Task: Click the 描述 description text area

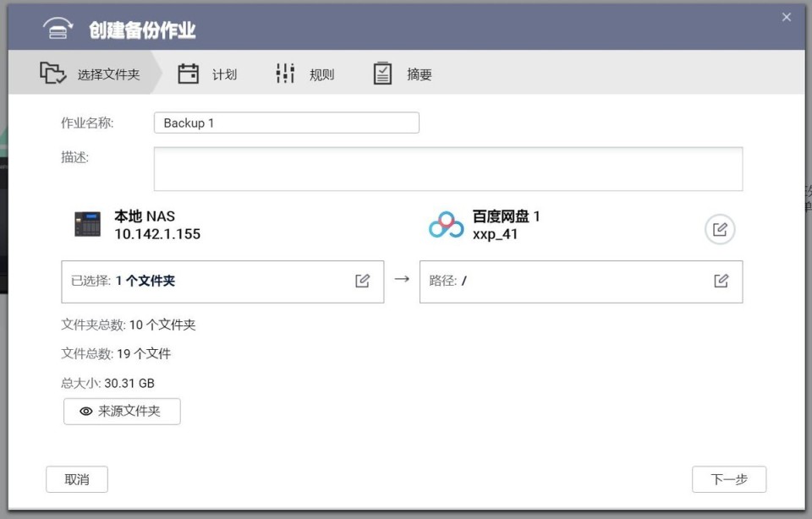Action: click(448, 169)
